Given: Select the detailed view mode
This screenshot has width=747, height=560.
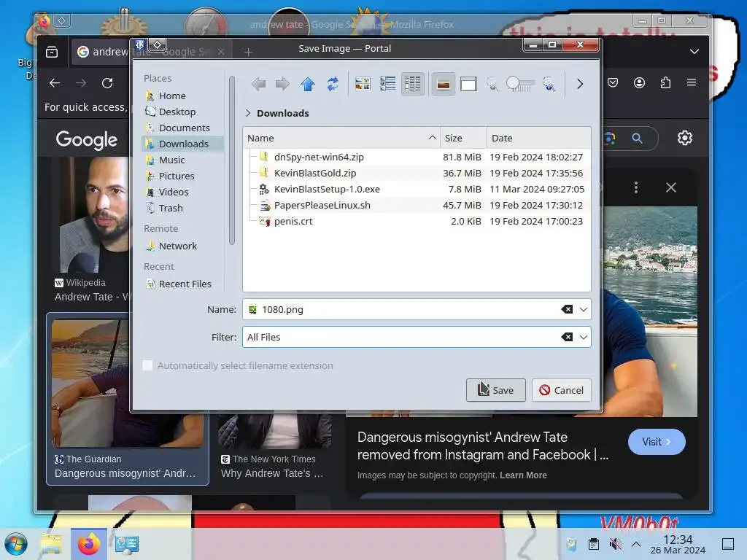Looking at the screenshot, I should [x=413, y=85].
